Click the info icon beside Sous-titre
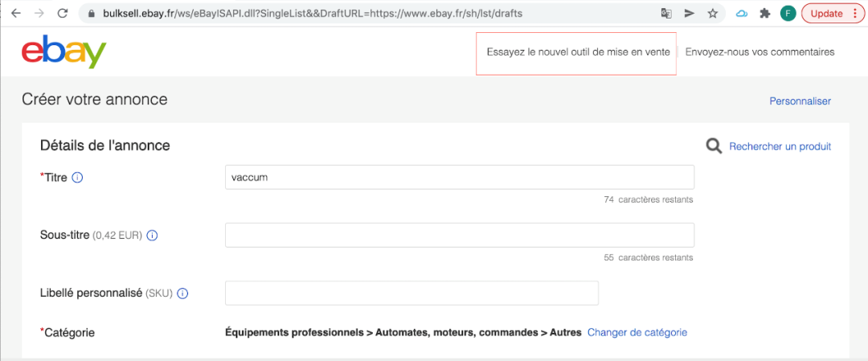The image size is (868, 361). (152, 236)
